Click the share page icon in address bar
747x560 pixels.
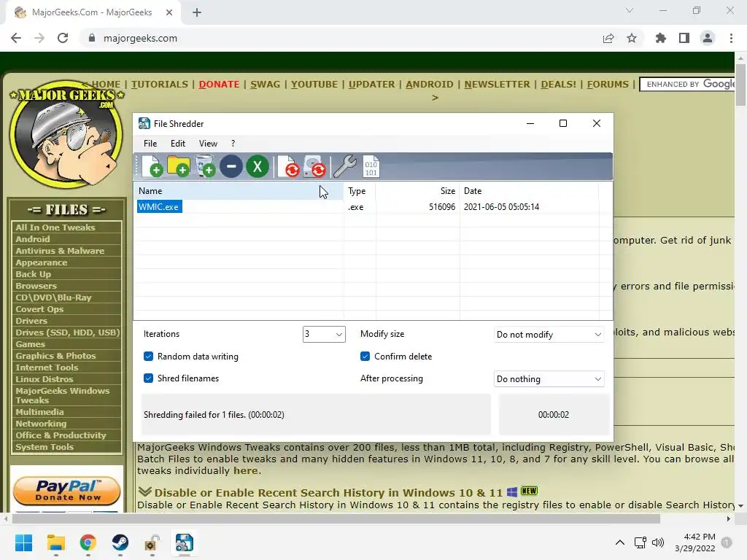point(608,38)
